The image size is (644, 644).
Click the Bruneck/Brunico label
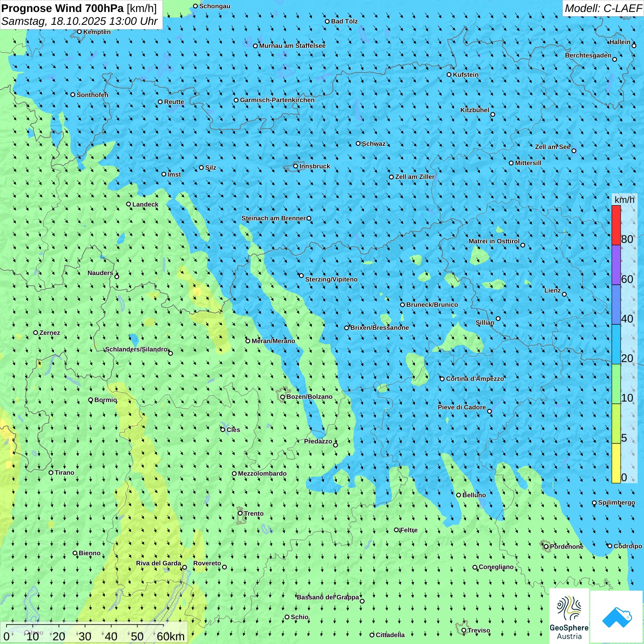[432, 305]
